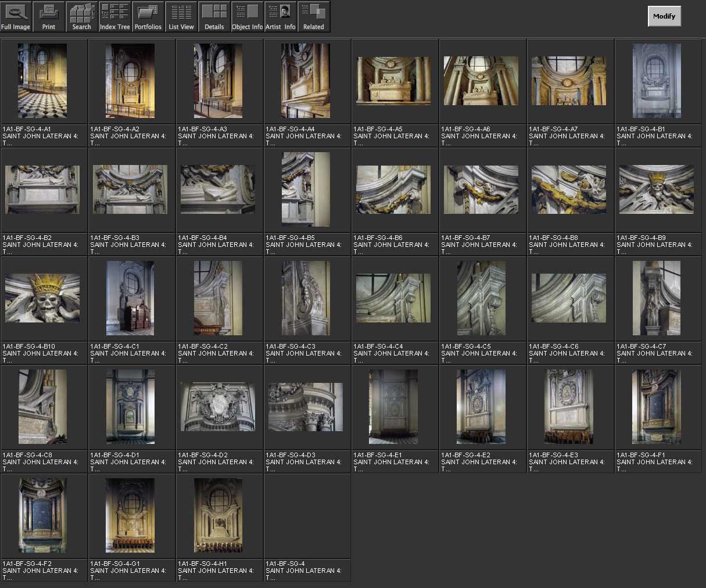706x588 pixels.
Task: Select thumbnail 1A1-BF-SG-4-D3
Action: pos(306,407)
